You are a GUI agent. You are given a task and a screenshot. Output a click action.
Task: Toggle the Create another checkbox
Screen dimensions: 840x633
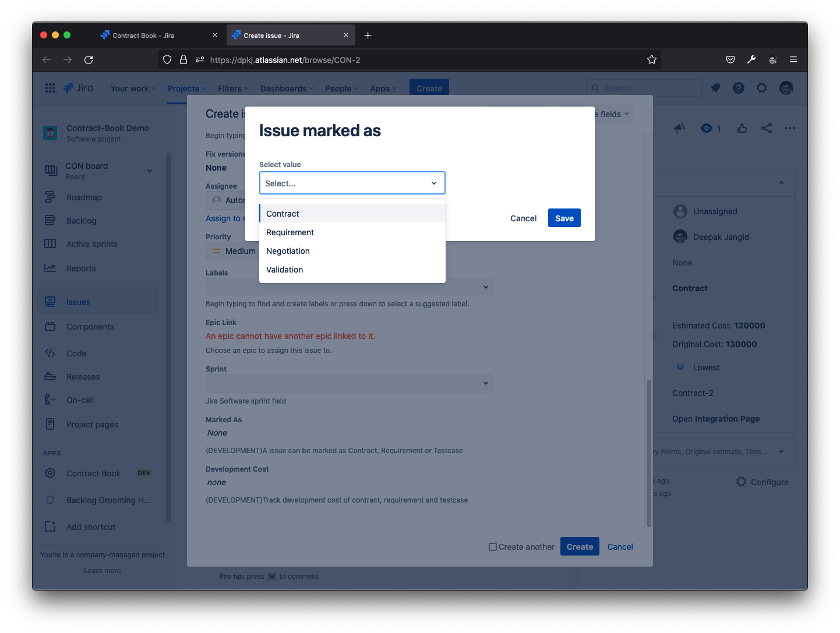click(x=493, y=547)
